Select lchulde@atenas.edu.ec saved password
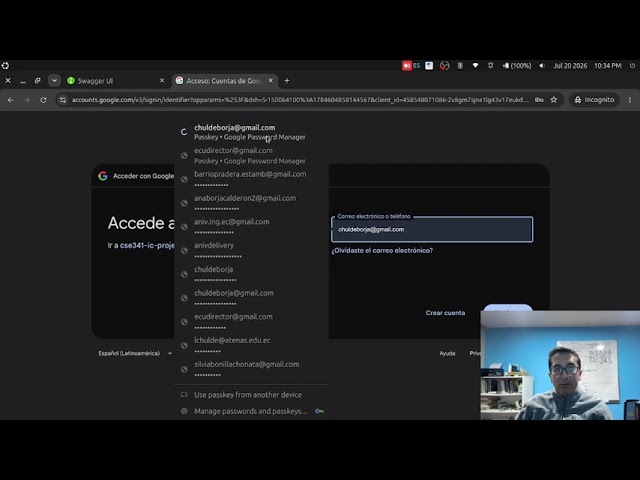 pyautogui.click(x=251, y=346)
